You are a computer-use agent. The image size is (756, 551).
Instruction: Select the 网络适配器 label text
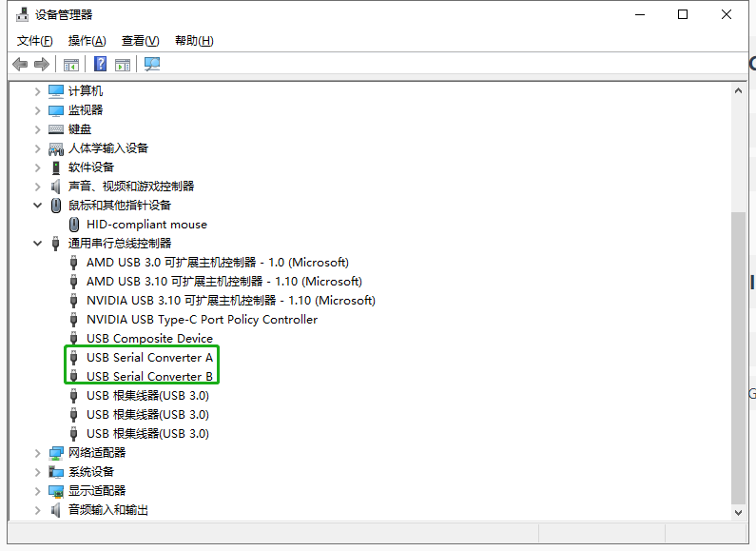point(97,453)
